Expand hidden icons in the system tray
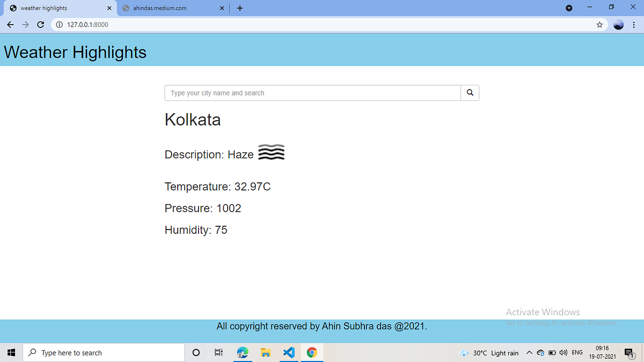 pyautogui.click(x=529, y=352)
